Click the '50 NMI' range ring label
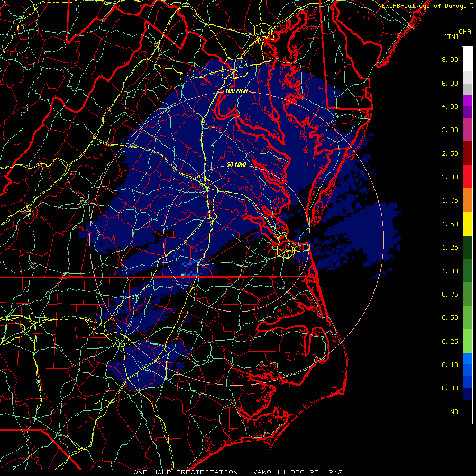 236,165
